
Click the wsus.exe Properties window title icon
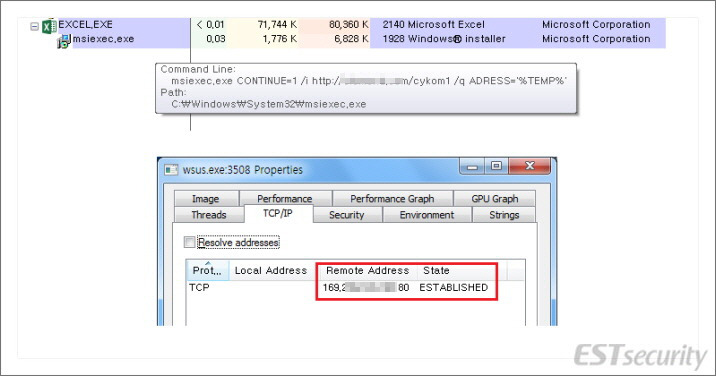[x=172, y=170]
